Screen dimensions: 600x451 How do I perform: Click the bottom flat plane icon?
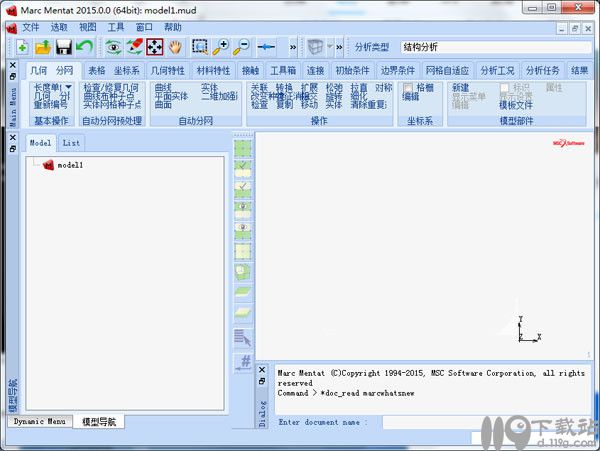(x=243, y=313)
